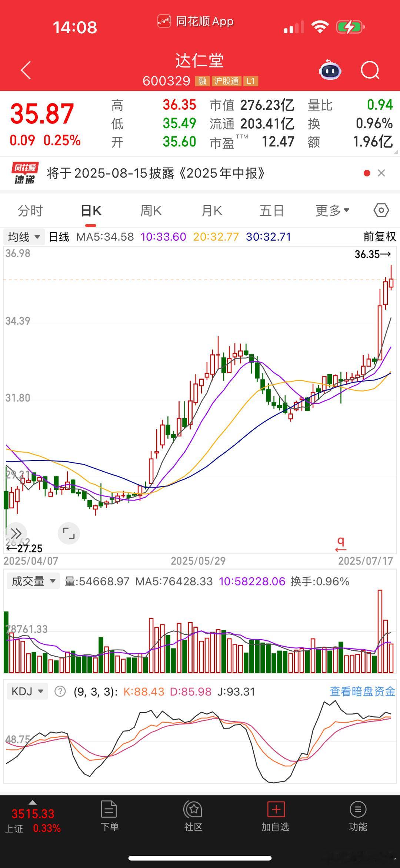
Task: Switch to the 周K tab
Action: coord(151,211)
